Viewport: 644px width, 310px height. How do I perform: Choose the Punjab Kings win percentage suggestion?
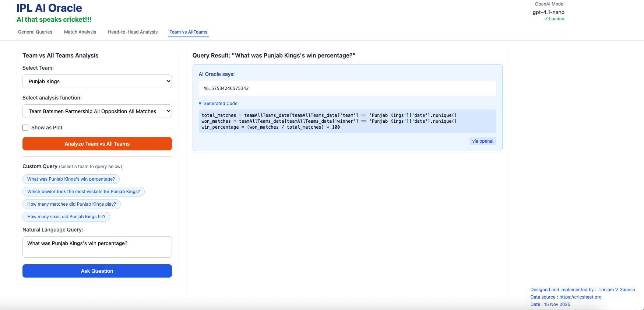pyautogui.click(x=71, y=179)
